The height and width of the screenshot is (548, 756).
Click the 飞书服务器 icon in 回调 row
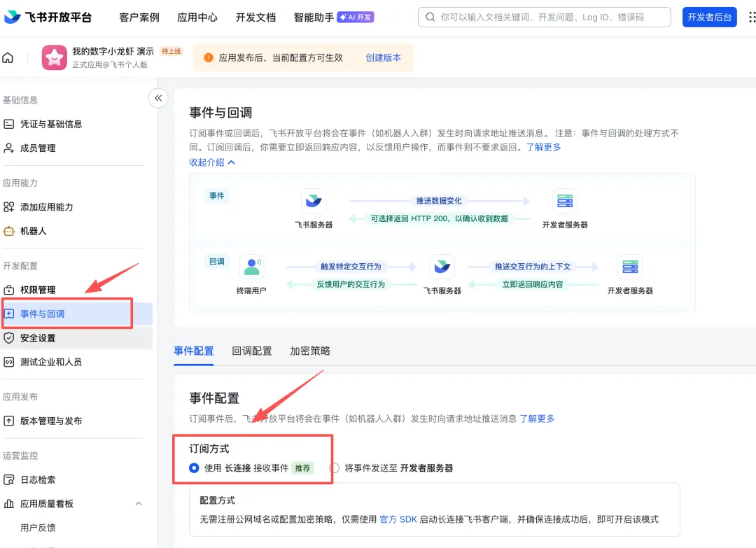pos(442,267)
